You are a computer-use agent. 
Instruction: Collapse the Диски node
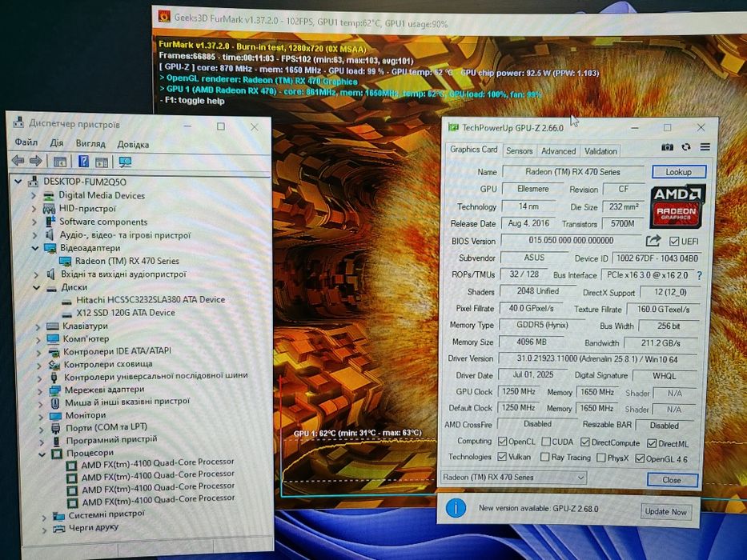click(36, 288)
